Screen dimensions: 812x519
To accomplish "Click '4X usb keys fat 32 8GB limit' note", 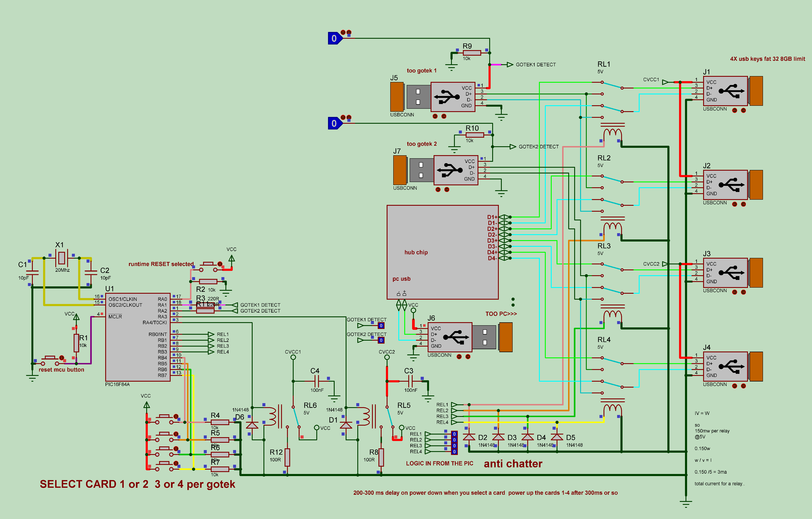I will tap(768, 59).
